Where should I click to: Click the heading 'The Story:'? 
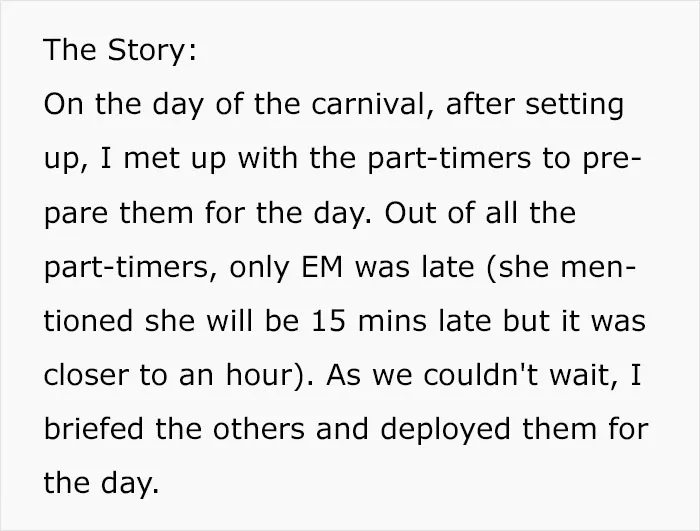tap(120, 50)
